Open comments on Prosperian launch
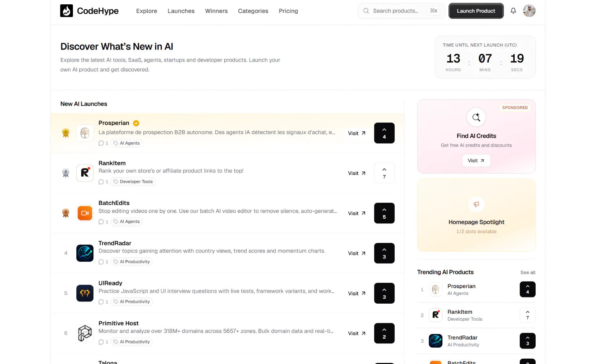Image resolution: width=599 pixels, height=364 pixels. [103, 143]
